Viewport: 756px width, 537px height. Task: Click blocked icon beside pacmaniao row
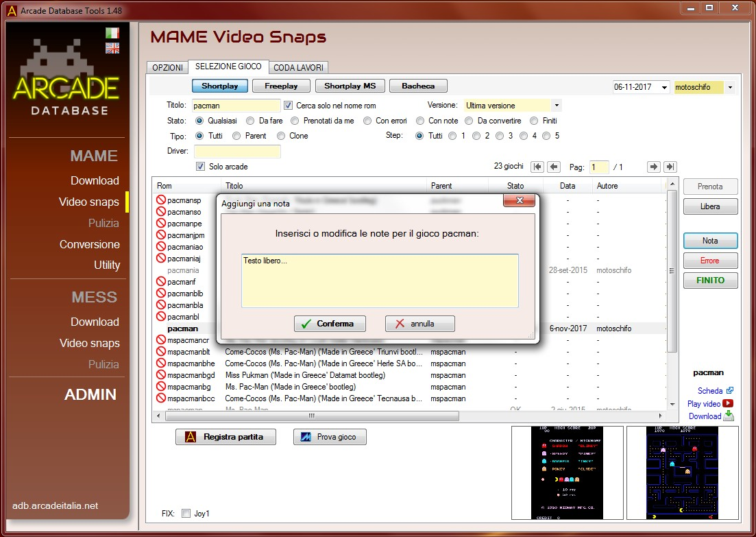[x=161, y=246]
